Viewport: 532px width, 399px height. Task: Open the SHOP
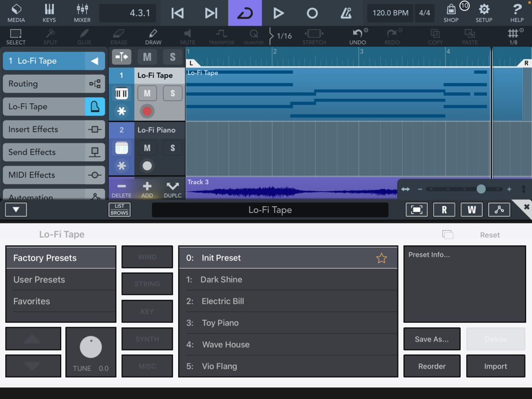[451, 13]
